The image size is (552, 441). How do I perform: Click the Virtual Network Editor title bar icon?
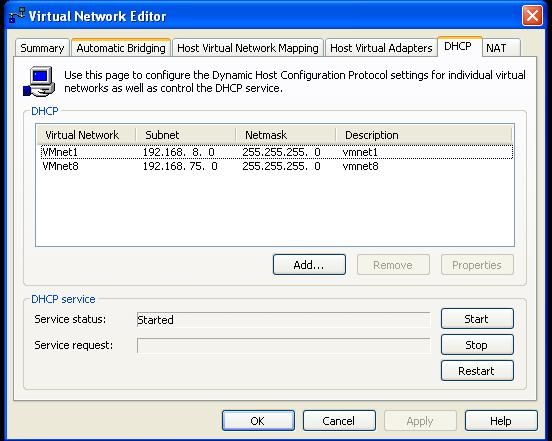17,15
